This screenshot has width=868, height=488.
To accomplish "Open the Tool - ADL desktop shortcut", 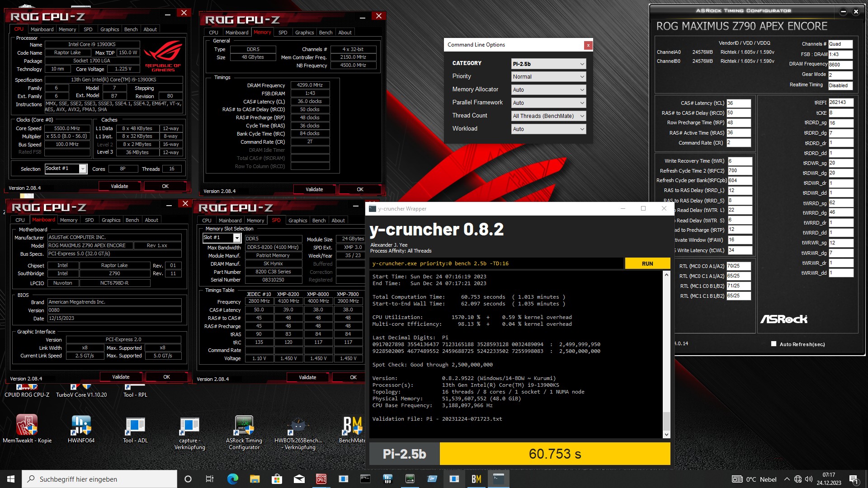I will [x=135, y=429].
